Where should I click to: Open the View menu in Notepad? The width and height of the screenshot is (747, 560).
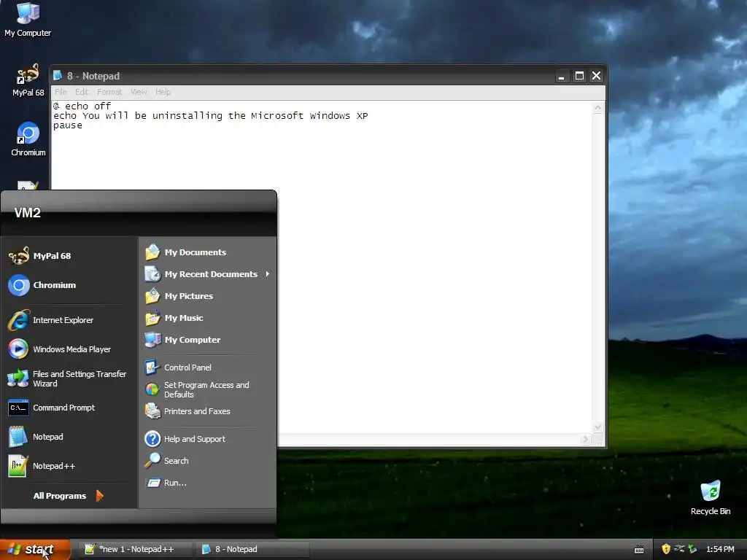click(x=139, y=92)
